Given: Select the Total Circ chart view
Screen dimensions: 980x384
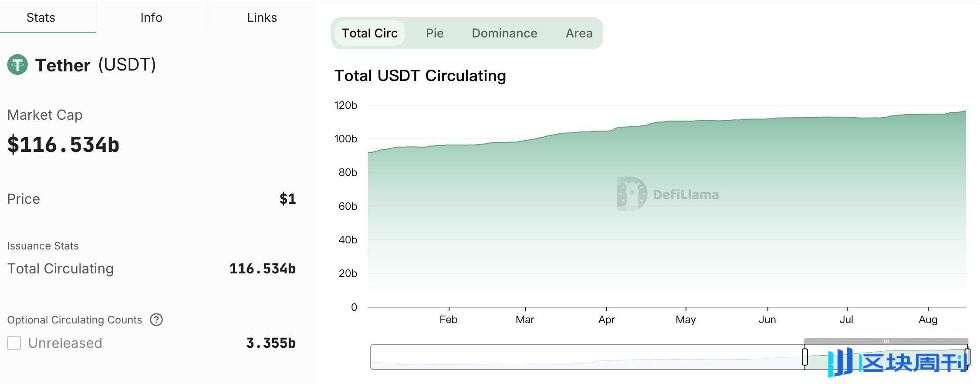Looking at the screenshot, I should pyautogui.click(x=369, y=33).
